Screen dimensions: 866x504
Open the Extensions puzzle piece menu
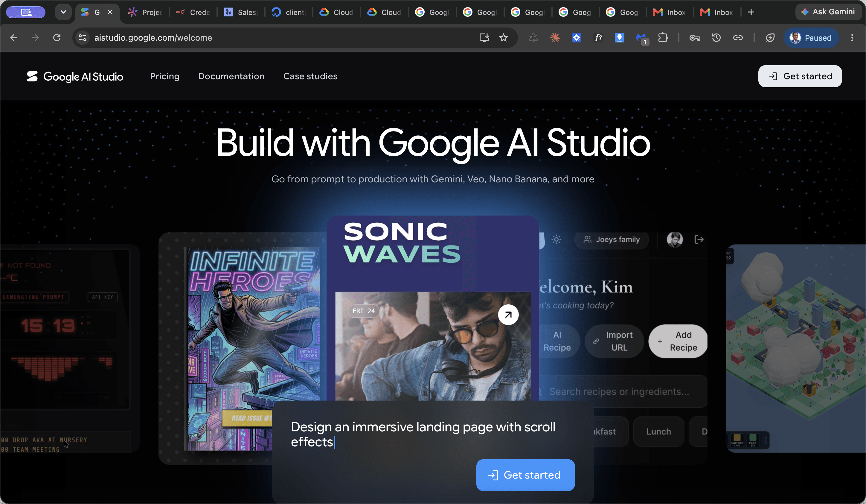point(663,38)
